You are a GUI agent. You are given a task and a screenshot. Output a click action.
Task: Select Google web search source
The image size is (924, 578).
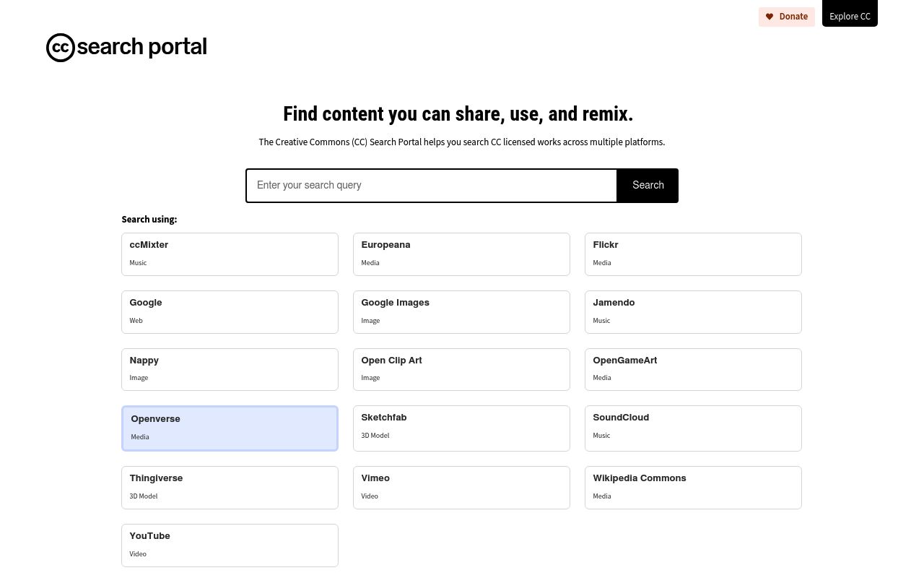tap(230, 311)
